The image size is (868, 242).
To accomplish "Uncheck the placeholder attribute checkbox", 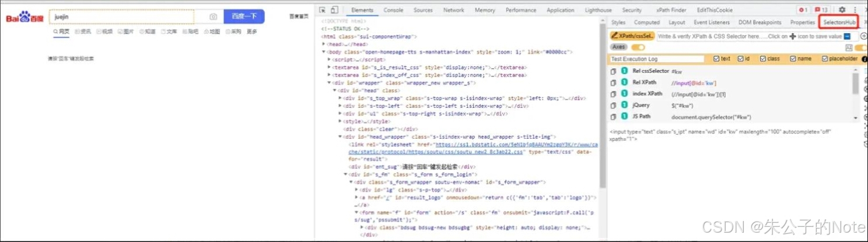I will coord(825,59).
